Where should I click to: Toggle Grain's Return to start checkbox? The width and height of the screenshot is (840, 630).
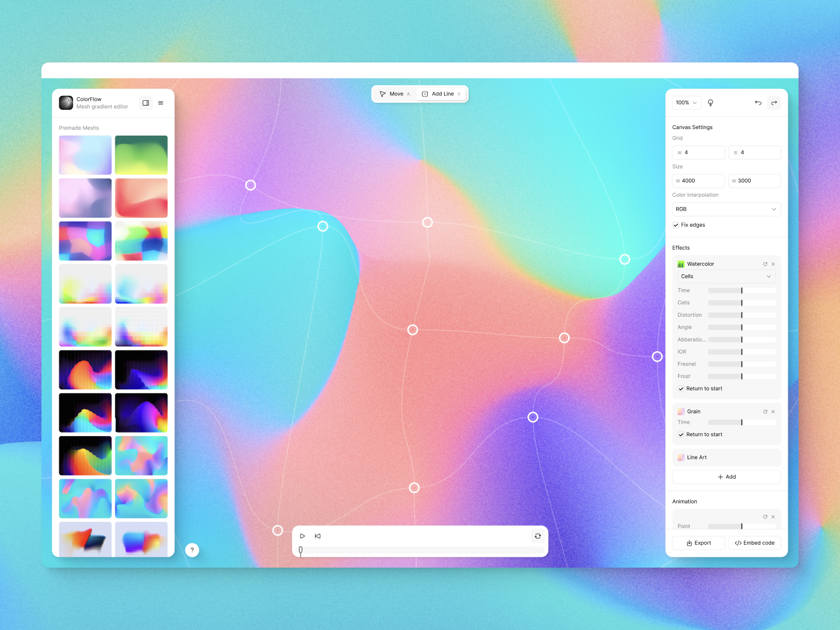[681, 434]
